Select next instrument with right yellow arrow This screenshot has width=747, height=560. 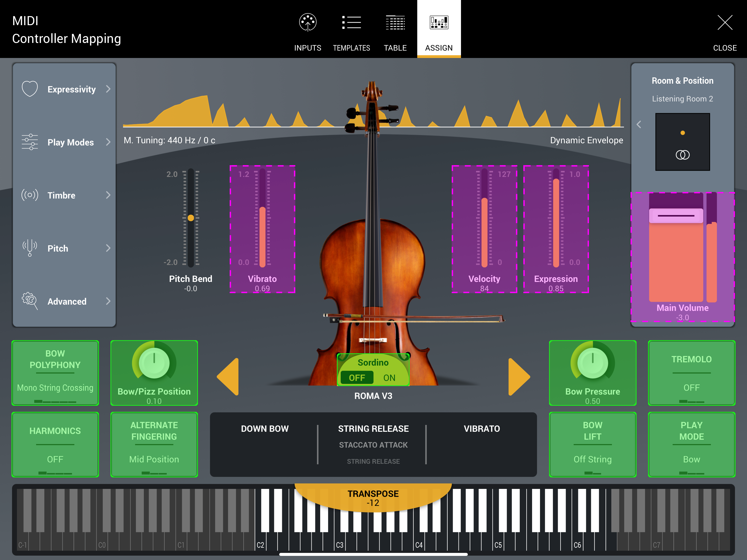tap(519, 377)
